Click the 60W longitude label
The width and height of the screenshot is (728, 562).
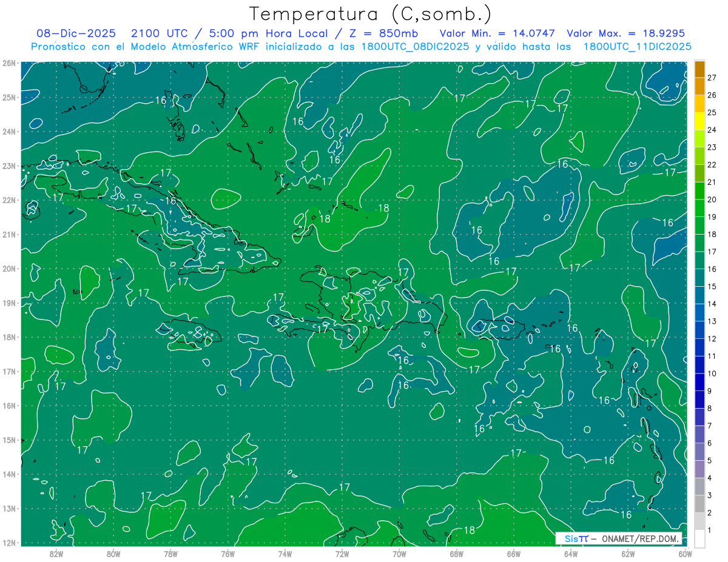685,554
